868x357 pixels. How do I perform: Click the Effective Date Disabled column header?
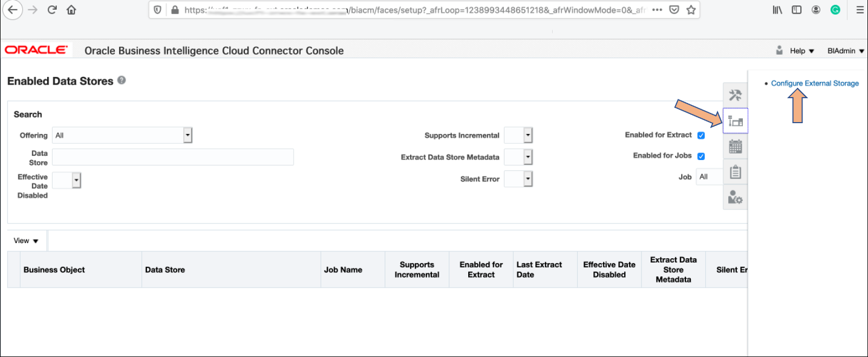(609, 270)
